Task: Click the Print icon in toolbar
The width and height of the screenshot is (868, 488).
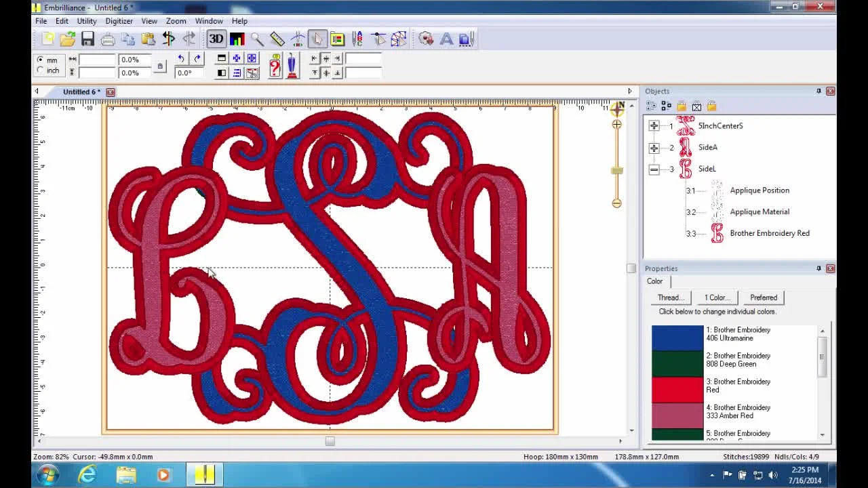Action: [108, 39]
